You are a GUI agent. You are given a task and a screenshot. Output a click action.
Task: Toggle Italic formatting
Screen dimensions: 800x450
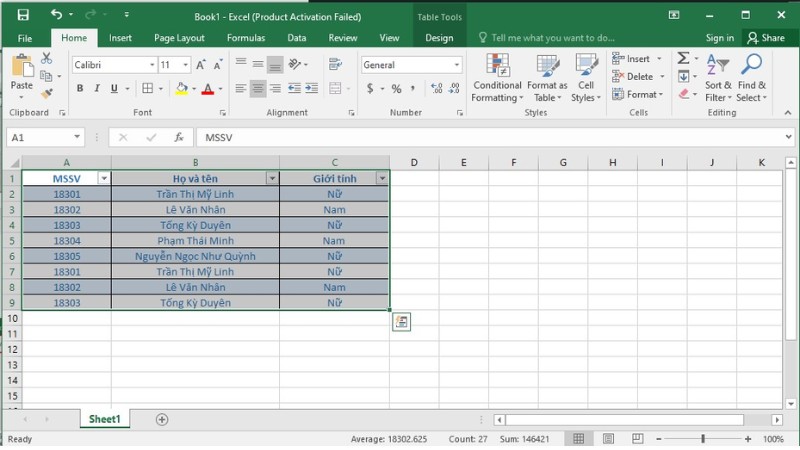pos(97,88)
